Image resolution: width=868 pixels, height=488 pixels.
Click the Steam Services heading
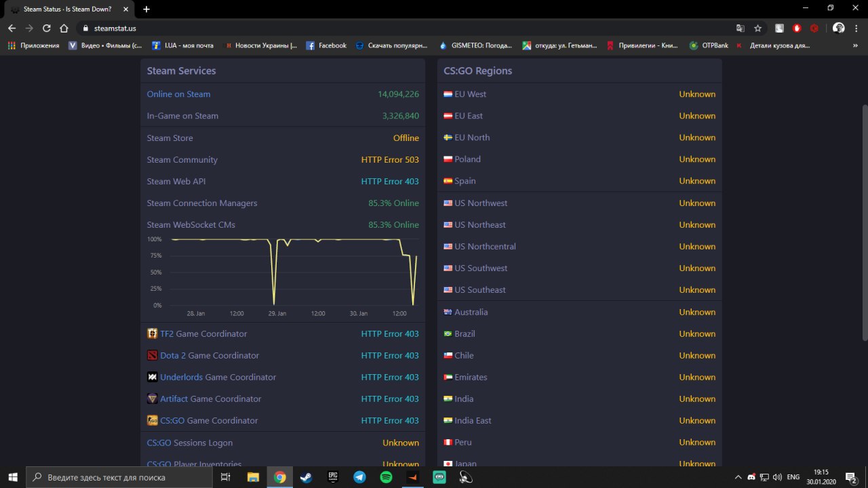[182, 71]
